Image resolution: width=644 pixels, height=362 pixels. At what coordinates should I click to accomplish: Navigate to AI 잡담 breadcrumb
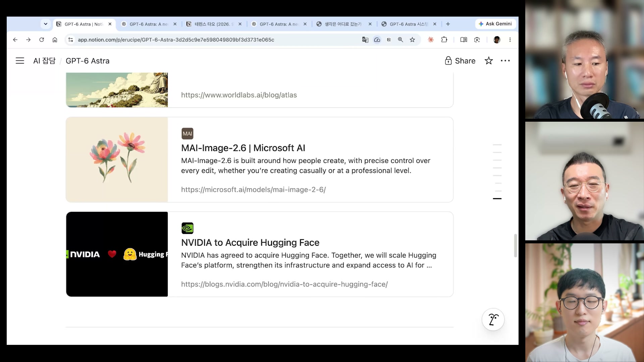[44, 61]
